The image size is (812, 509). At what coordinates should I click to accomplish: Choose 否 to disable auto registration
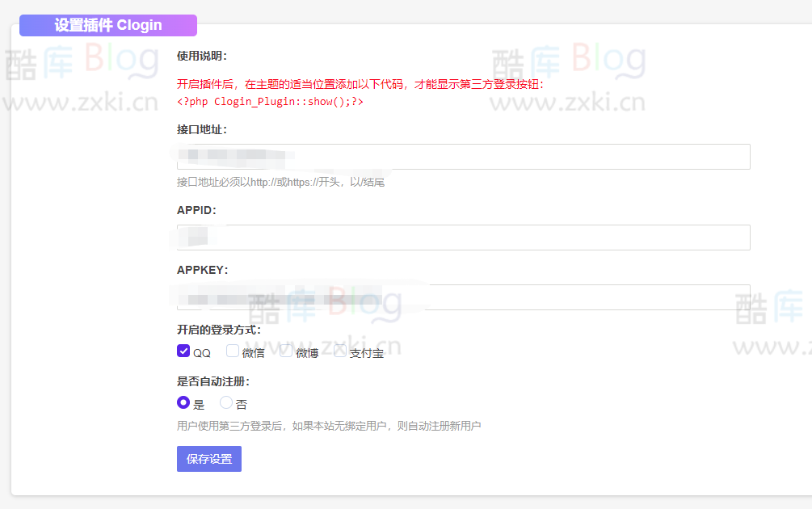225,402
